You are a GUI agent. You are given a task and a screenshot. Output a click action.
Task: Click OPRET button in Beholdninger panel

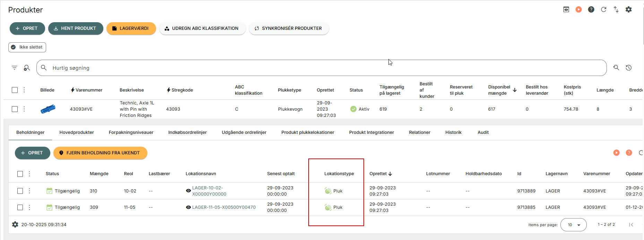(x=32, y=153)
